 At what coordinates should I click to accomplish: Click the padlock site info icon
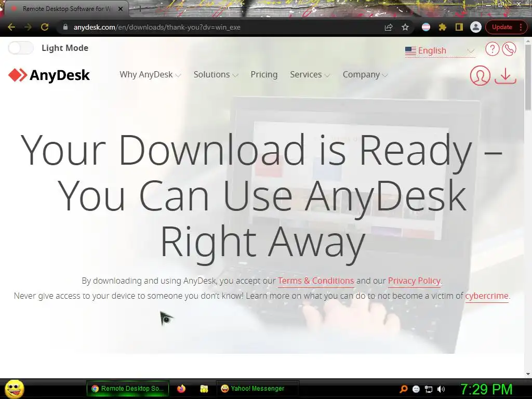point(65,27)
